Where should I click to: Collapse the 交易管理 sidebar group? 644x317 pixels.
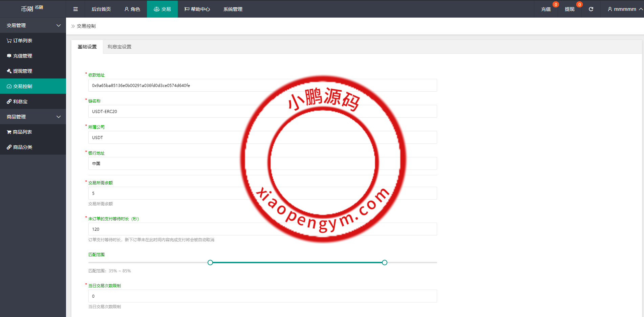[33, 25]
